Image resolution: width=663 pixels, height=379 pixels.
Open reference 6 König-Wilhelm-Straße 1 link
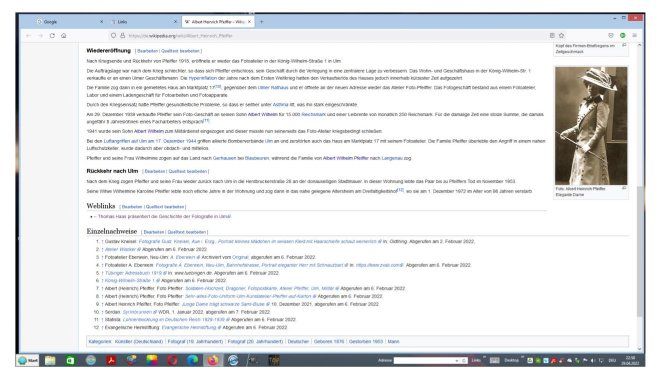(132, 280)
